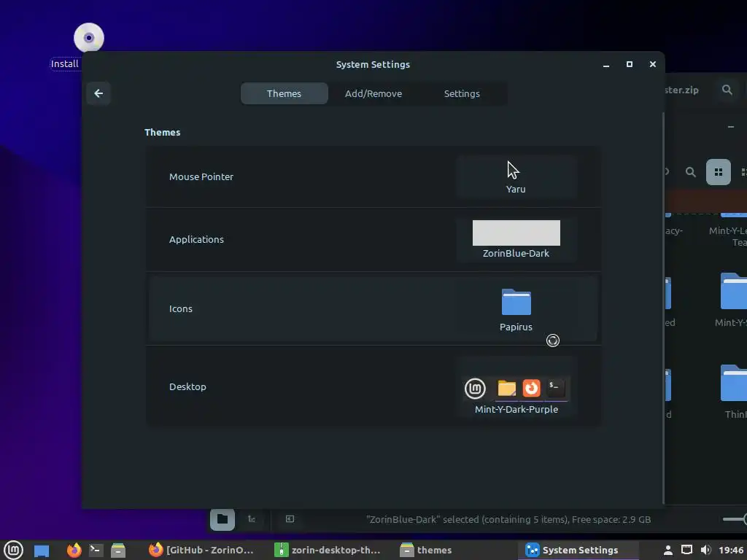
Task: Open the Papirus icons theme selector
Action: point(516,309)
